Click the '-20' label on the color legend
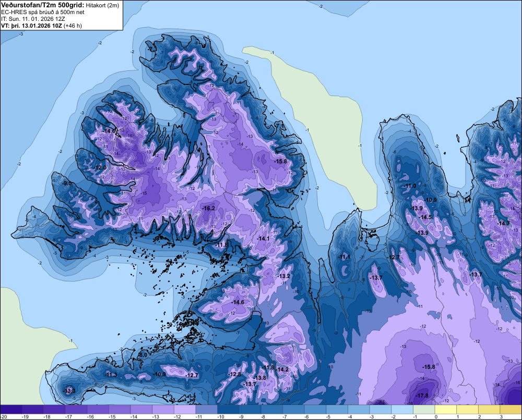 coord(4,417)
